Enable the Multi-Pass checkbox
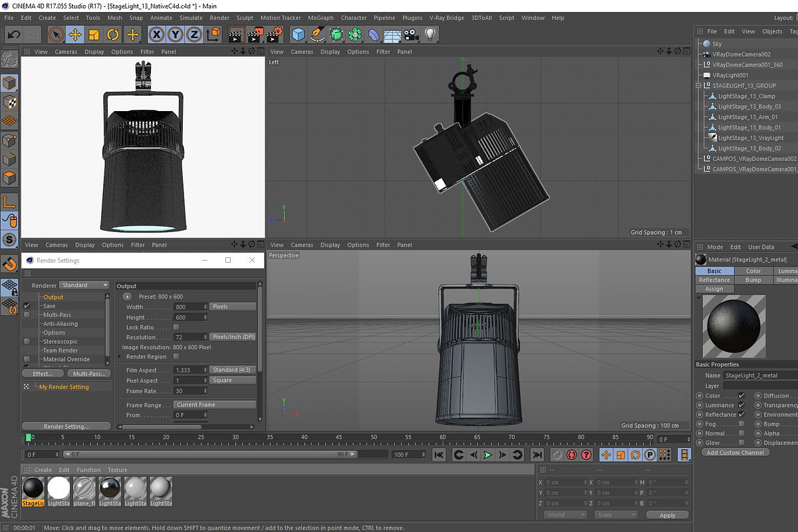Viewport: 798px width, 532px height. (x=27, y=315)
